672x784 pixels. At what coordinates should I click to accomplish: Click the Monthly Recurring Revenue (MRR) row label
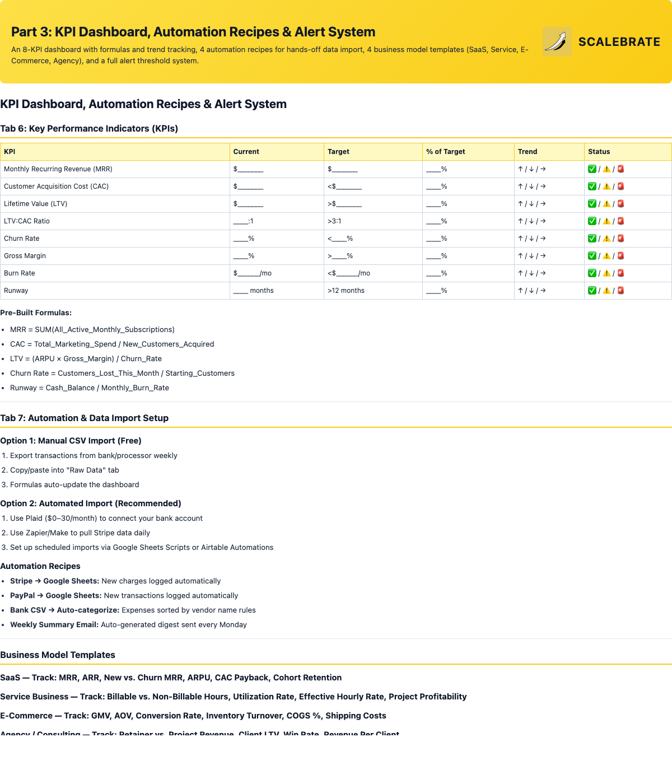click(x=58, y=169)
